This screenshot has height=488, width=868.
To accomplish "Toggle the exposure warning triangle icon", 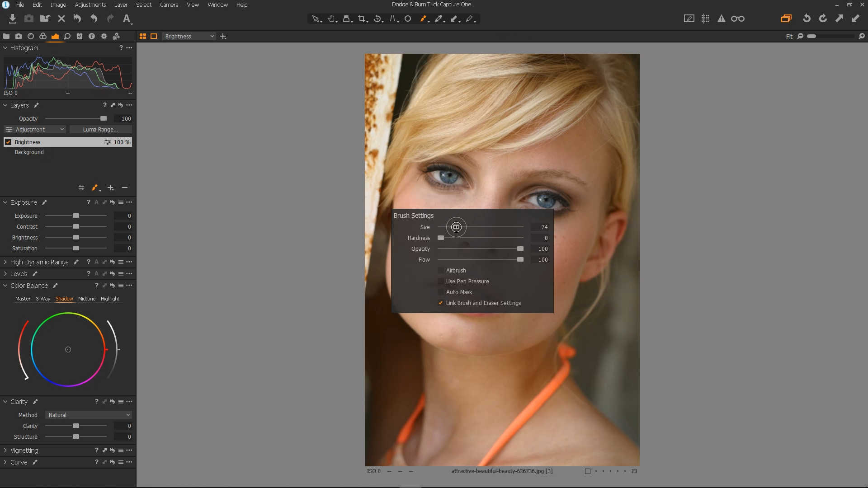I will click(721, 19).
